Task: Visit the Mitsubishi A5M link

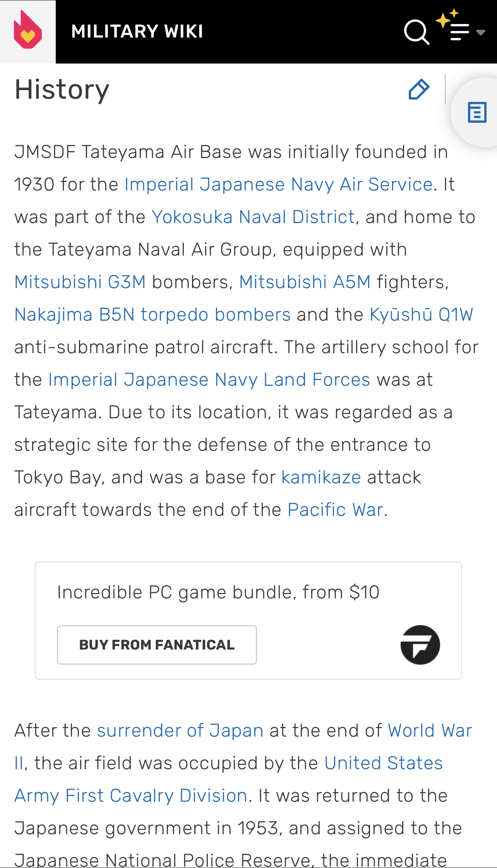Action: click(x=305, y=282)
